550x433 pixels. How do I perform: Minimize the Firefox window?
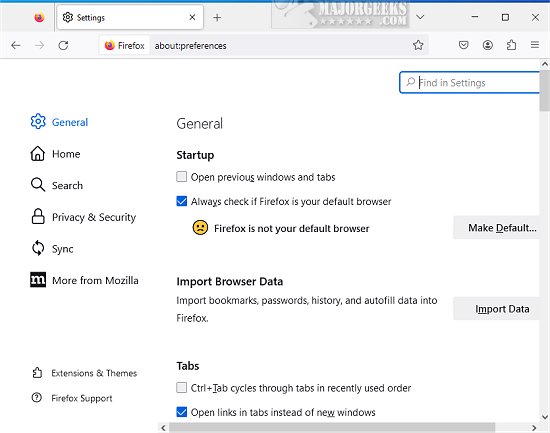click(475, 17)
